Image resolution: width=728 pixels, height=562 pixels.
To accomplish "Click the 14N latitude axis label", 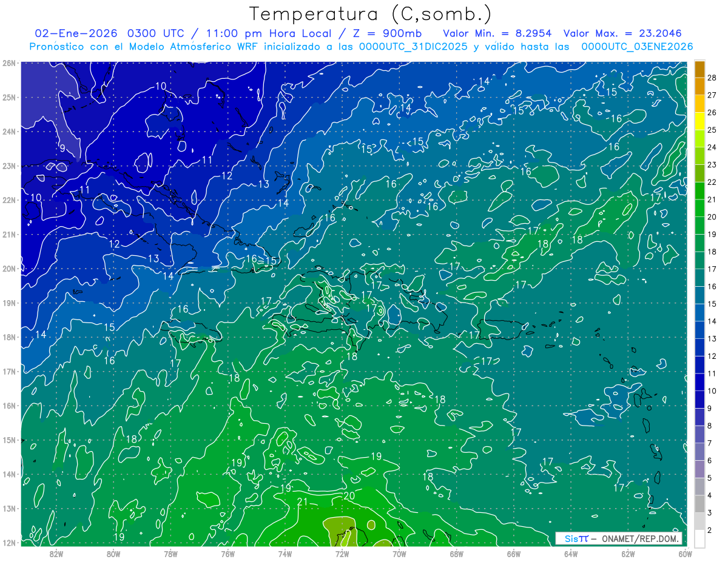I will (x=8, y=474).
